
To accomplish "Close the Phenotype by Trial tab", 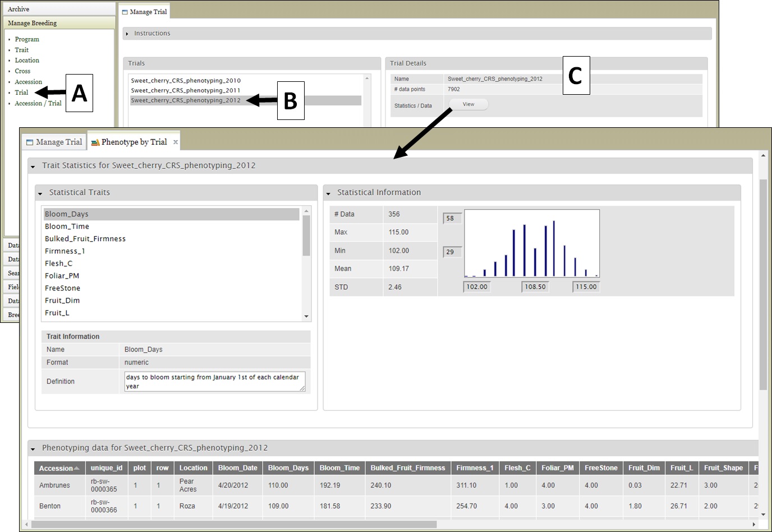I will pyautogui.click(x=176, y=142).
